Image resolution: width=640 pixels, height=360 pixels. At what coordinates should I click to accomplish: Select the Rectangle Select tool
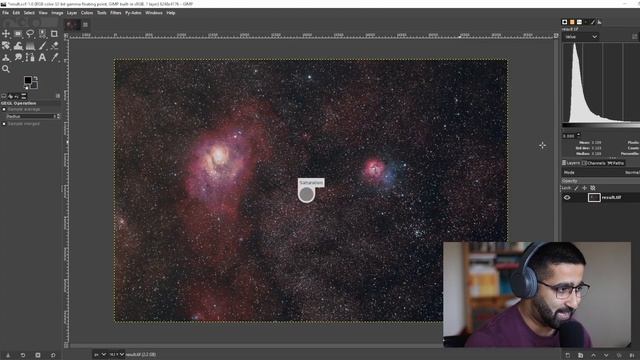18,33
